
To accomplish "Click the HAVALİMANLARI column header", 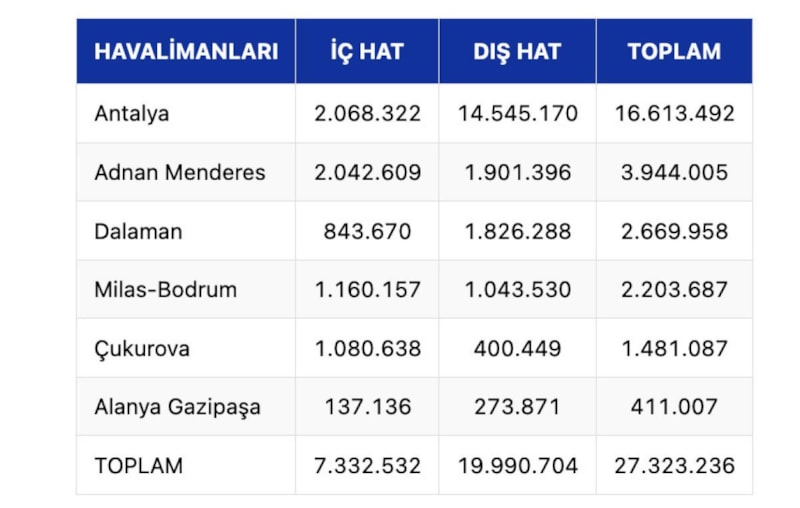I will [186, 51].
